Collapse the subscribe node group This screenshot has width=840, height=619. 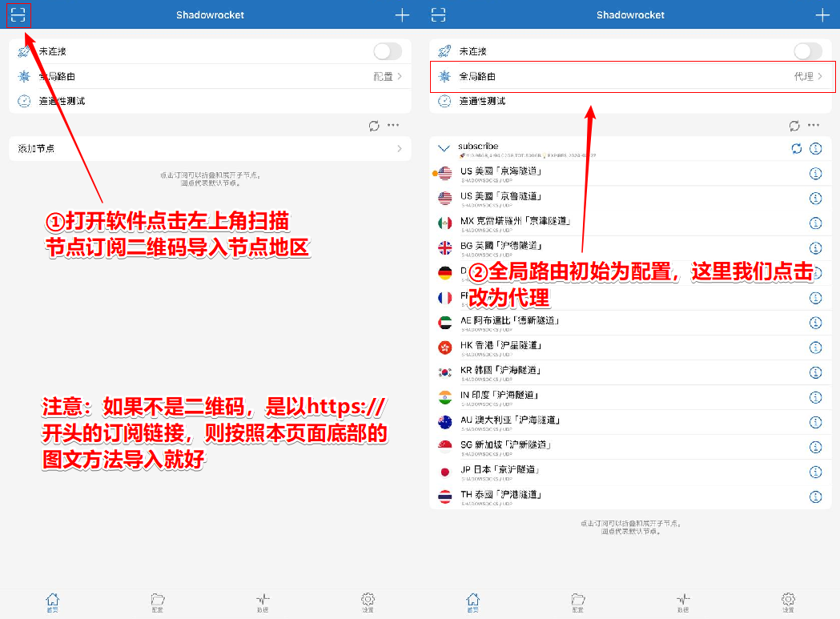[x=444, y=148]
